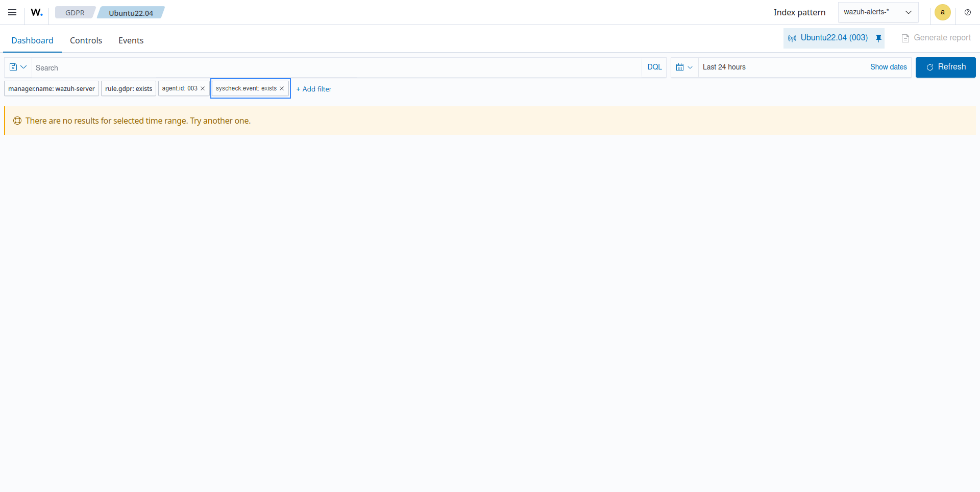
Task: Select the Dashboard tab
Action: pyautogui.click(x=32, y=40)
